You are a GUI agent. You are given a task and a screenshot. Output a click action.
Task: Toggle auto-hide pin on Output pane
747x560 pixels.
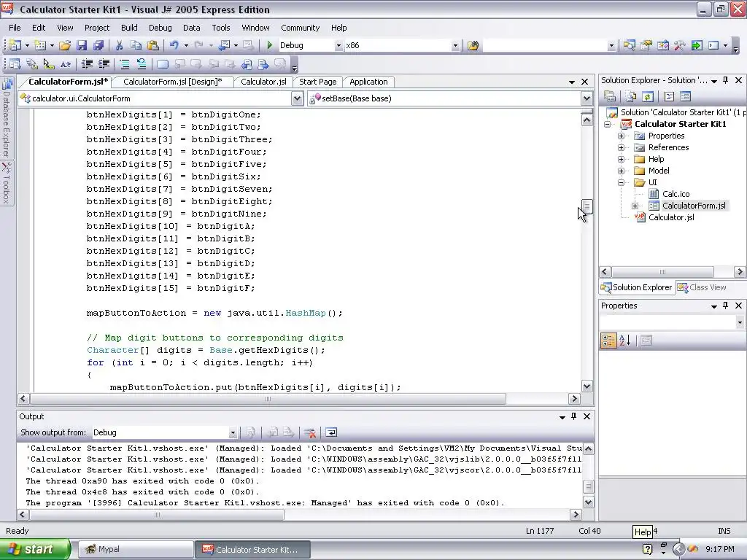574,416
